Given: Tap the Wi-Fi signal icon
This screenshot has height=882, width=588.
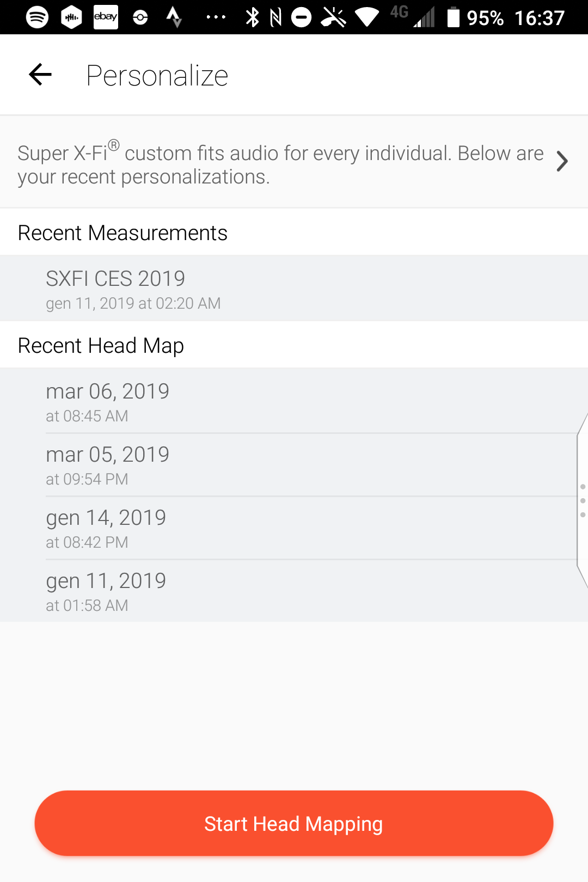Looking at the screenshot, I should 367,17.
